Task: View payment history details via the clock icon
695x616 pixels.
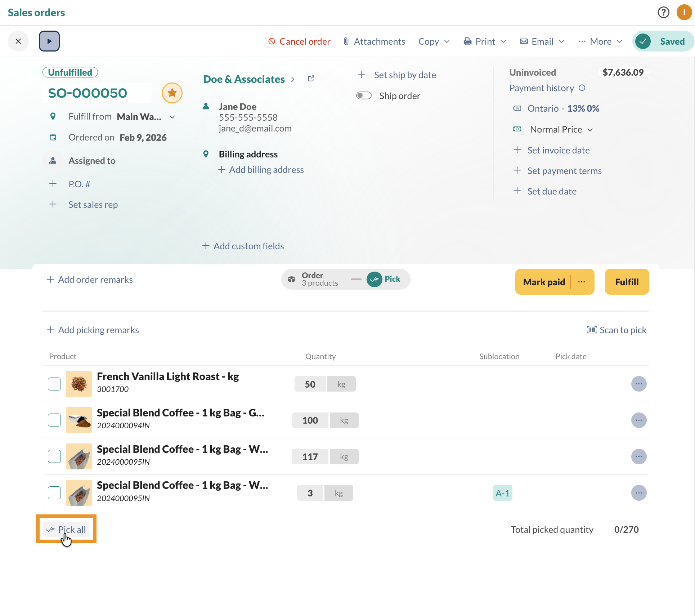Action: 582,88
